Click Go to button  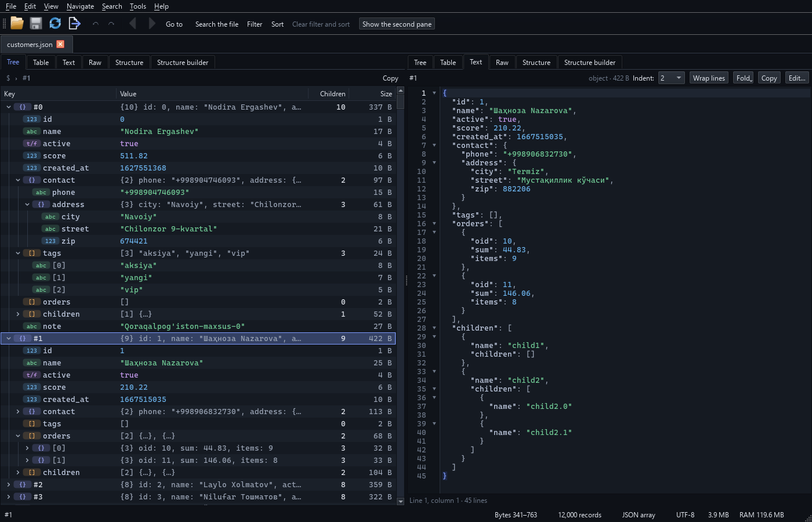174,24
